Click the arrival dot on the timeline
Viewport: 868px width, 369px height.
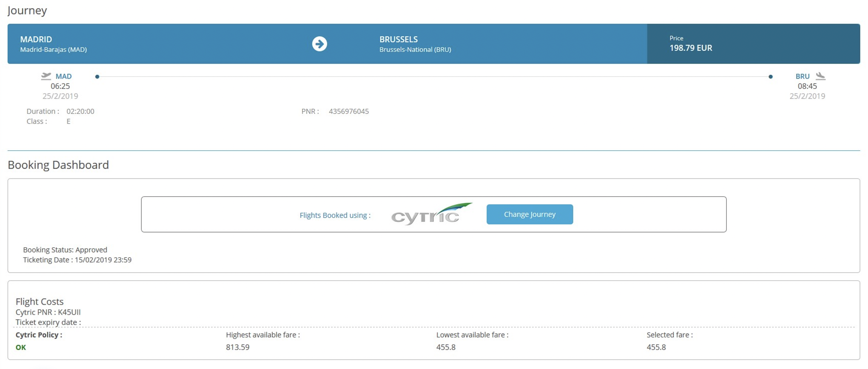click(770, 77)
